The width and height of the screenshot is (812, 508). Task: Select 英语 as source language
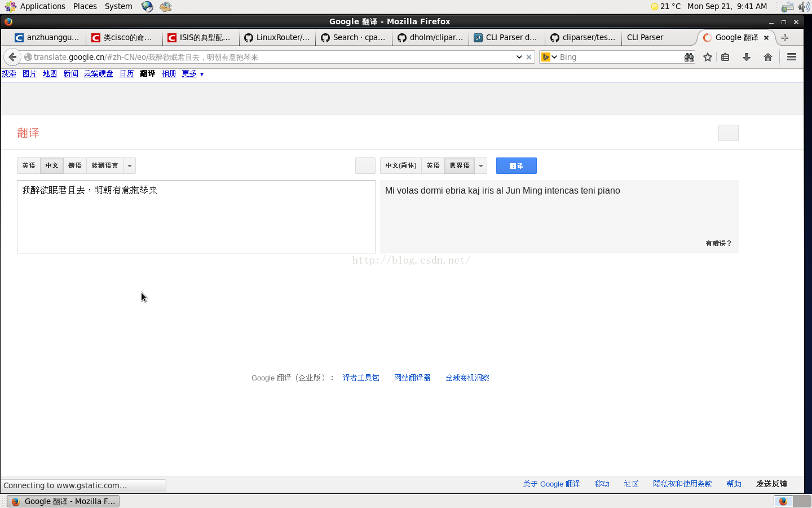29,165
